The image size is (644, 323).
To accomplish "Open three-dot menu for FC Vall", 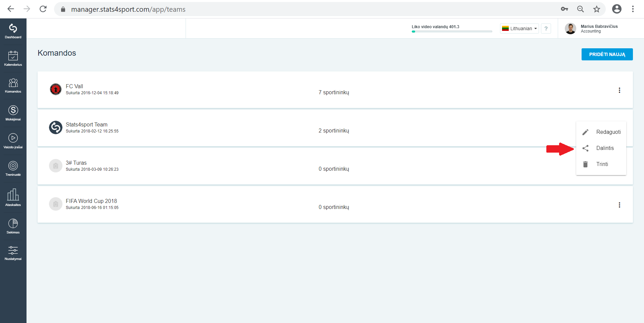I will 619,90.
